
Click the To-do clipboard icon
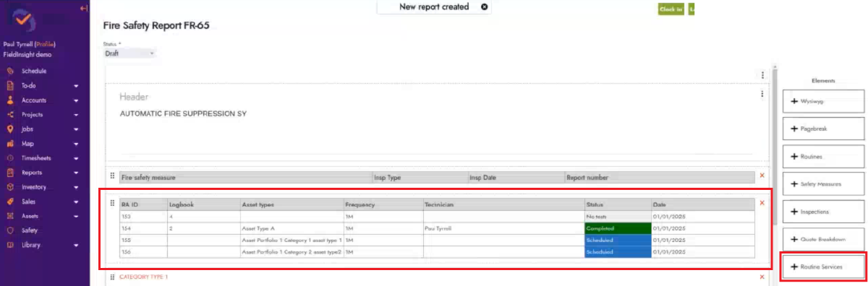click(x=10, y=86)
